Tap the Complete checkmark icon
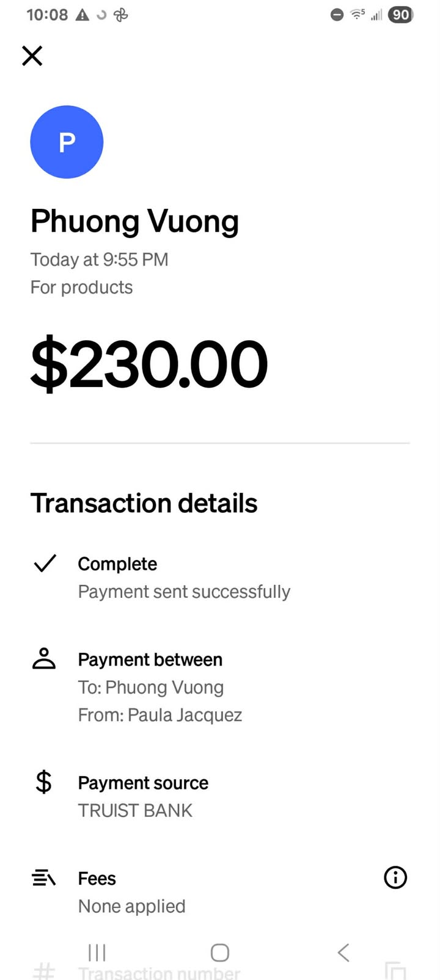 (x=45, y=563)
